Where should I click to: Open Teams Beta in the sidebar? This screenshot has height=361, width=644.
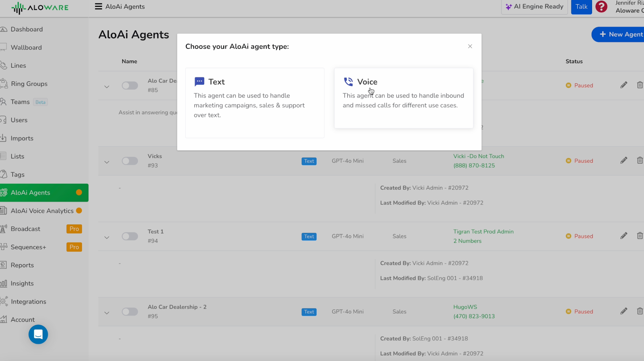tap(44, 102)
